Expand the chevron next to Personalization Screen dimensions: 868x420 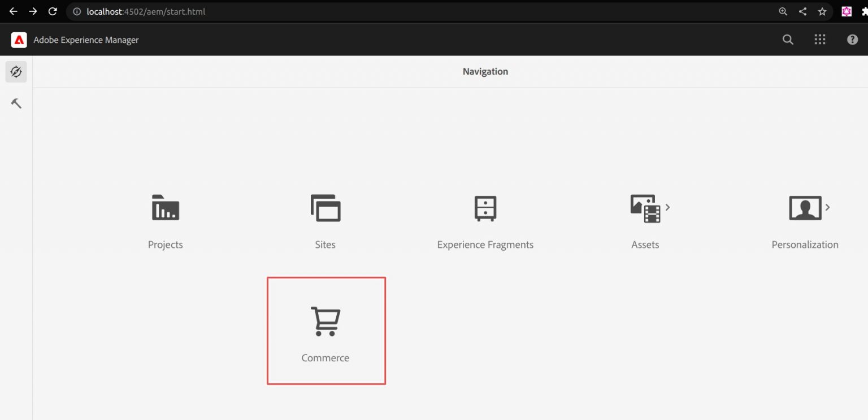[828, 207]
